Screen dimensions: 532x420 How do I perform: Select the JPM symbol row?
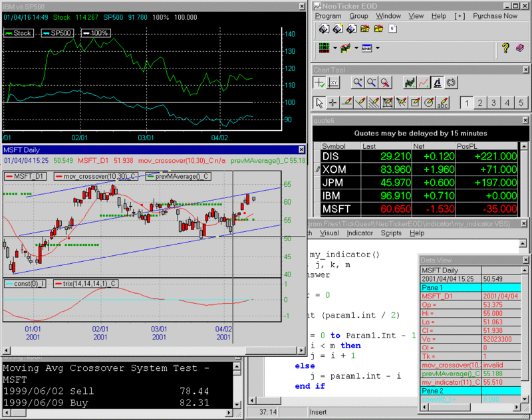(419, 182)
